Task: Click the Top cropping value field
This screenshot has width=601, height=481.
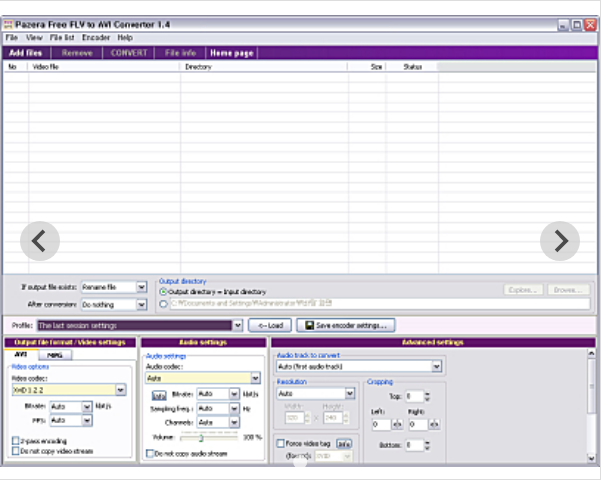Action: (415, 396)
